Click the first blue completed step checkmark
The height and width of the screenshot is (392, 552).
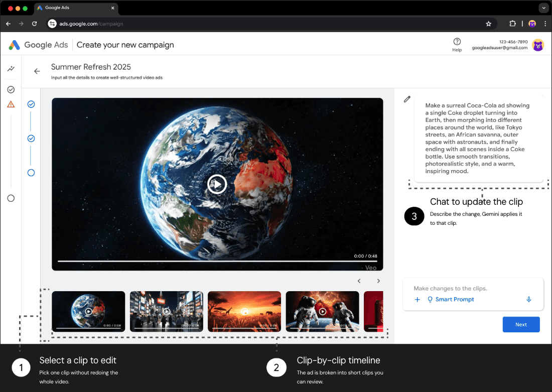31,104
